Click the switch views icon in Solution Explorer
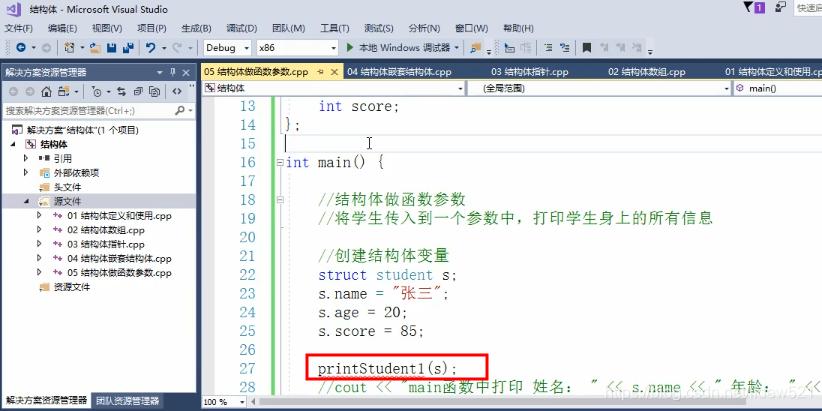This screenshot has width=822, height=411. tap(64, 92)
